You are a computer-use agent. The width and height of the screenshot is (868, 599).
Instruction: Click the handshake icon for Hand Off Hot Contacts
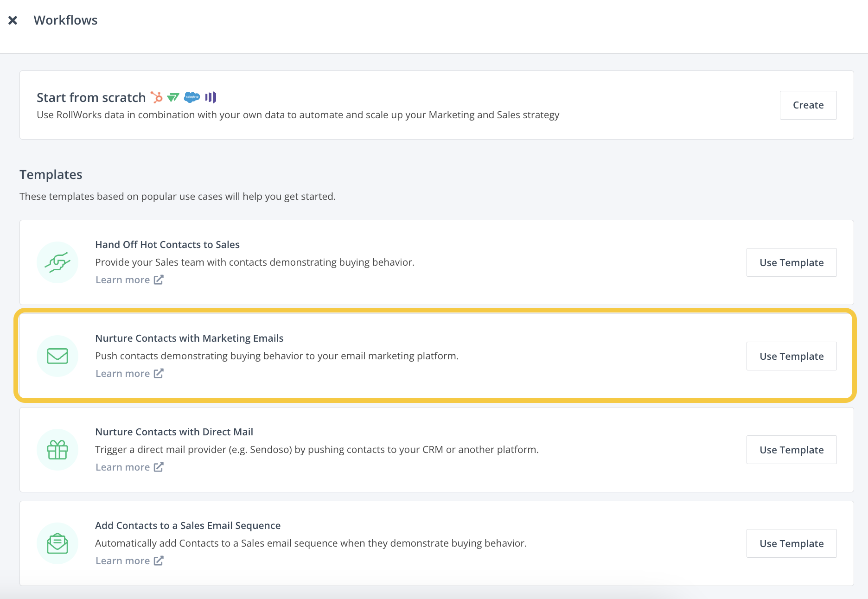click(57, 262)
